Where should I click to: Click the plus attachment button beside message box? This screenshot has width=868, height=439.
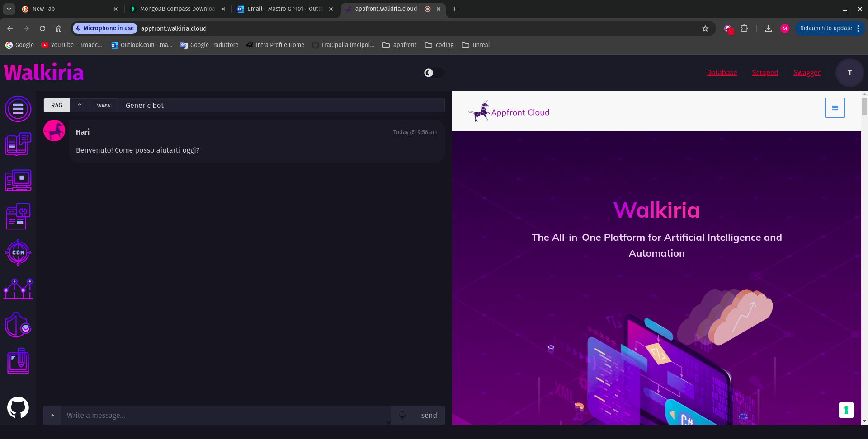52,415
